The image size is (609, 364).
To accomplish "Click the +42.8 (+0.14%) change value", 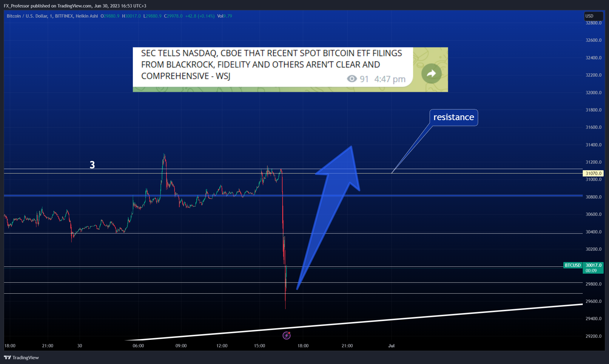I will (200, 16).
